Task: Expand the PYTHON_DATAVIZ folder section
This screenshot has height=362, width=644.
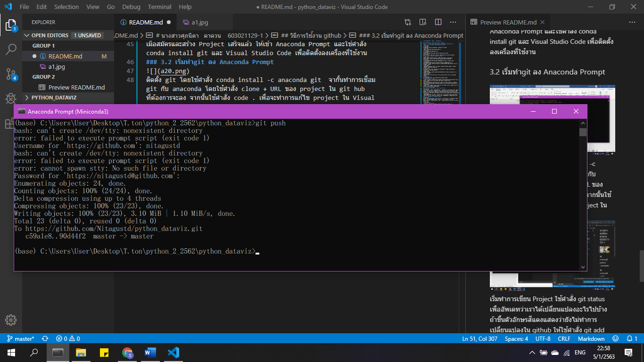Action: click(68, 98)
